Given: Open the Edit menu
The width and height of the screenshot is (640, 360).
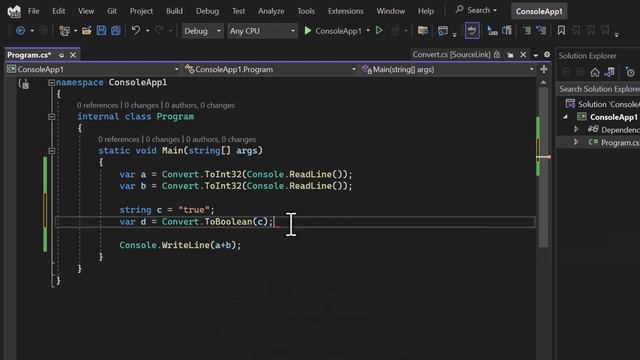Looking at the screenshot, I should (x=58, y=11).
